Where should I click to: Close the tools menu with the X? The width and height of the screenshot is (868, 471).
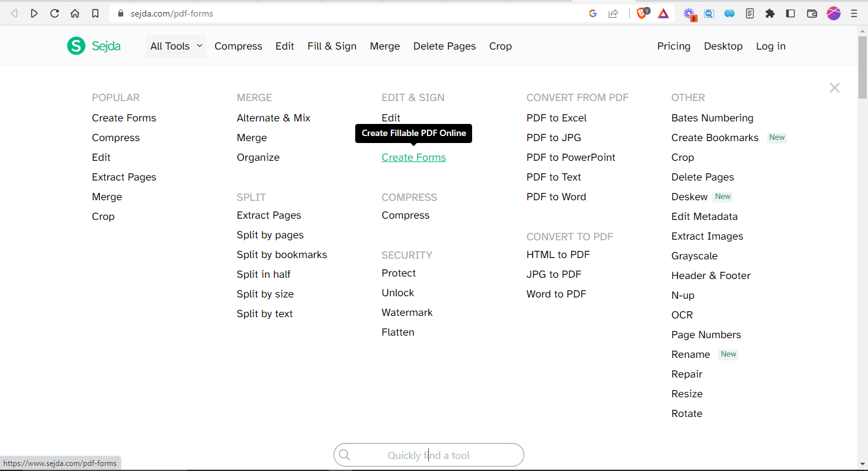tap(834, 88)
